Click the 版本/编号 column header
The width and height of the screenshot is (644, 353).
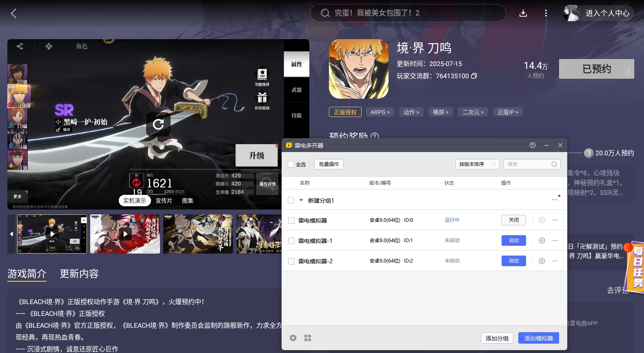[x=380, y=183]
